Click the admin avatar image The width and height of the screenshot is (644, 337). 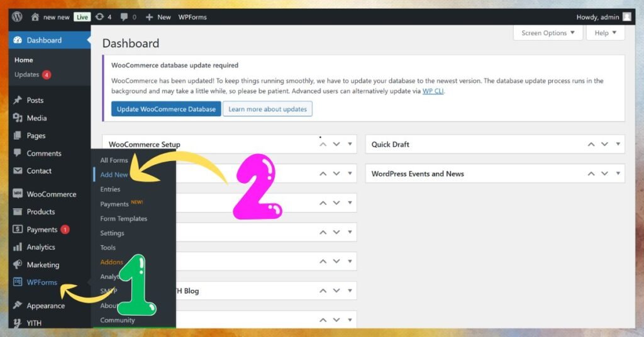[627, 17]
